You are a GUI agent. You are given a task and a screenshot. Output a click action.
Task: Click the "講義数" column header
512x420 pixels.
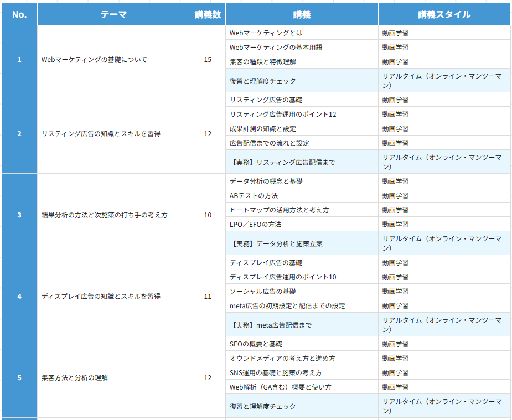pos(207,14)
